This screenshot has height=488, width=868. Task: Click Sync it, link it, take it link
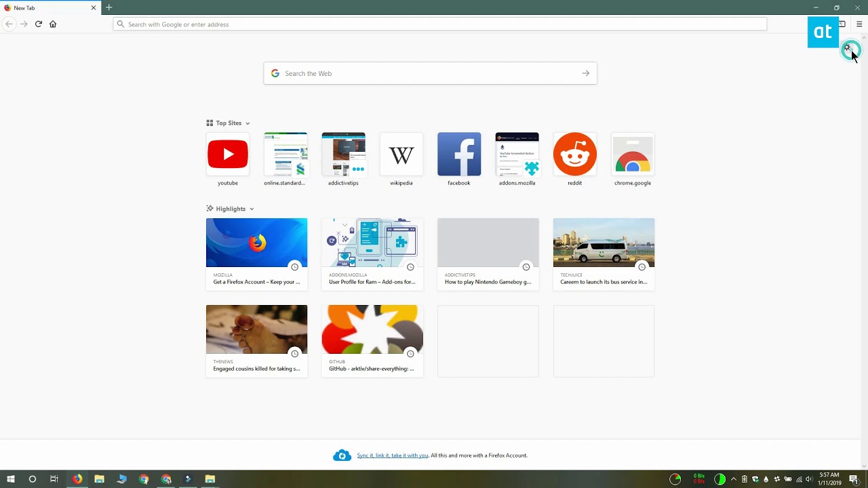[393, 455]
